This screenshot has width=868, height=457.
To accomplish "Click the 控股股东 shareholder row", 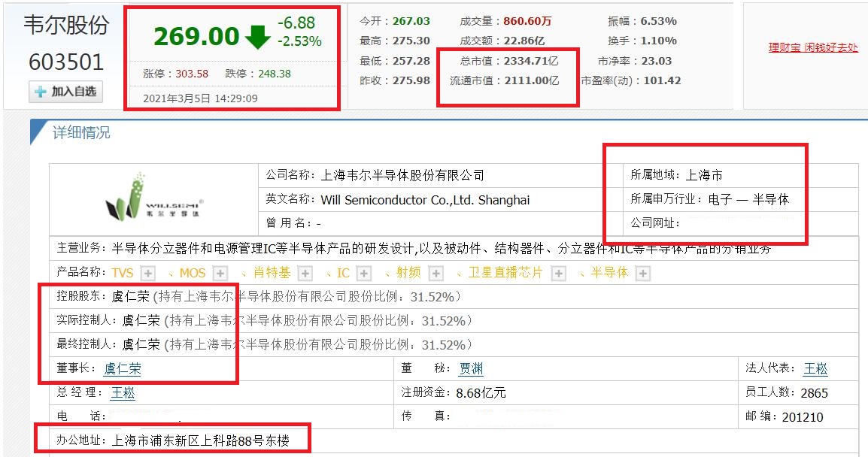I will (x=454, y=297).
